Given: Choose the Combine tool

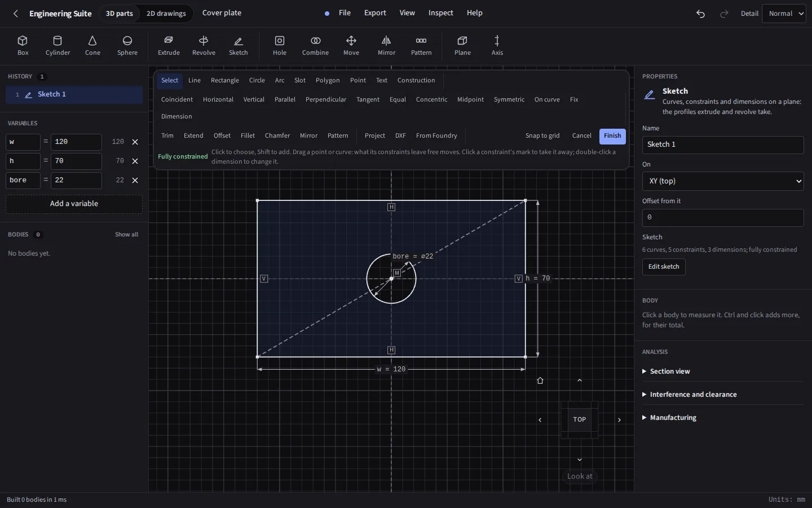Looking at the screenshot, I should pyautogui.click(x=315, y=45).
